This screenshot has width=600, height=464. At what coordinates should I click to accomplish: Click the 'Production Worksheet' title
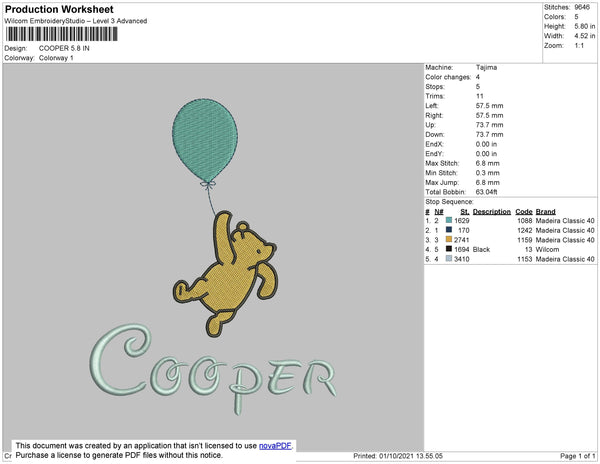(x=59, y=9)
